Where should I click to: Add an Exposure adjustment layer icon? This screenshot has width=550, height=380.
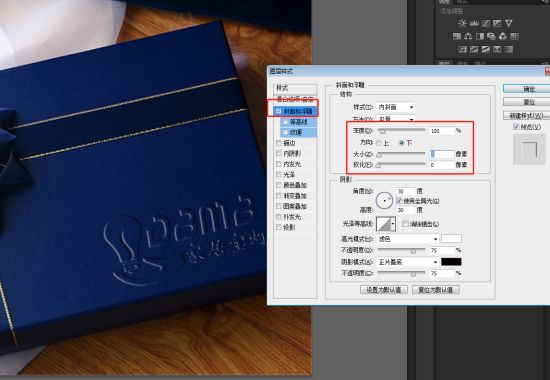[497, 24]
